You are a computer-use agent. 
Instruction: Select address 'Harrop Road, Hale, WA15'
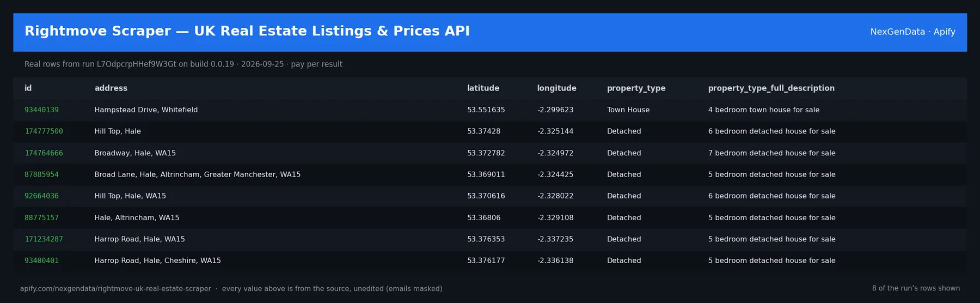click(139, 239)
